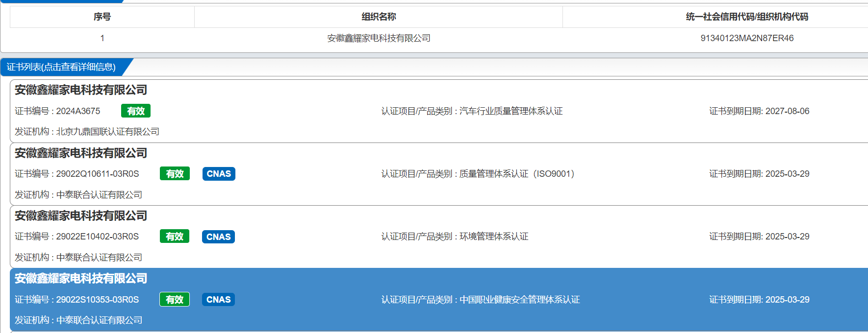Click 汽车行业质量管理体系认证 category text
868x333 pixels.
(511, 111)
